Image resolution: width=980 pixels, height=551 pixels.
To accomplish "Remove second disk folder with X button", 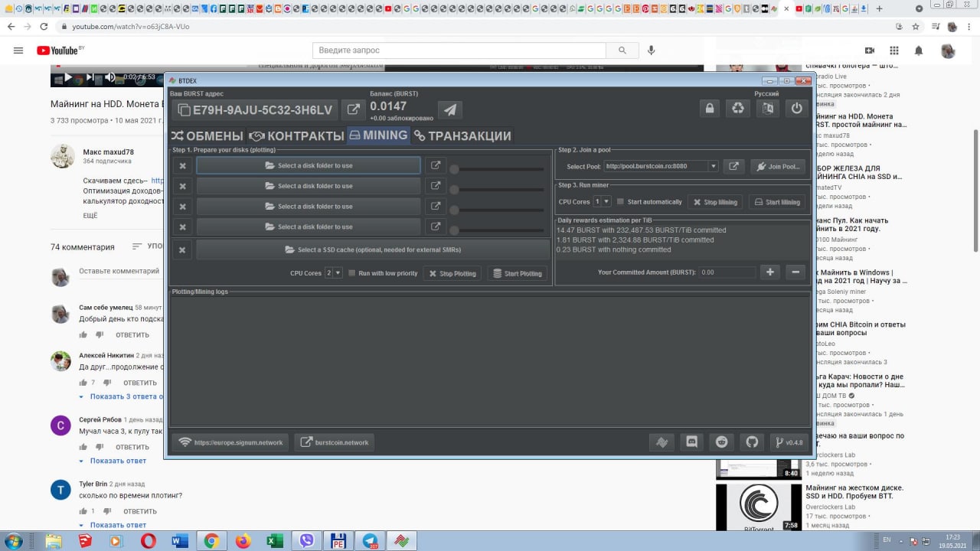I will (182, 186).
